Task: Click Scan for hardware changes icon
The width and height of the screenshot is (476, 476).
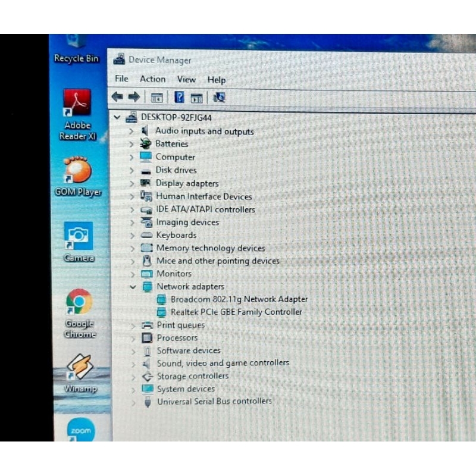Action: click(219, 98)
